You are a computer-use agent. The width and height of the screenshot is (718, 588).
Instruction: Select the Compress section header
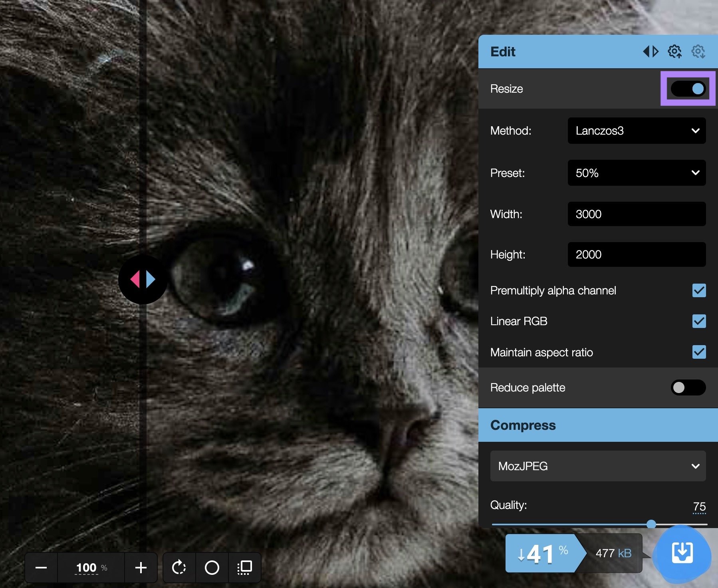pyautogui.click(x=523, y=425)
